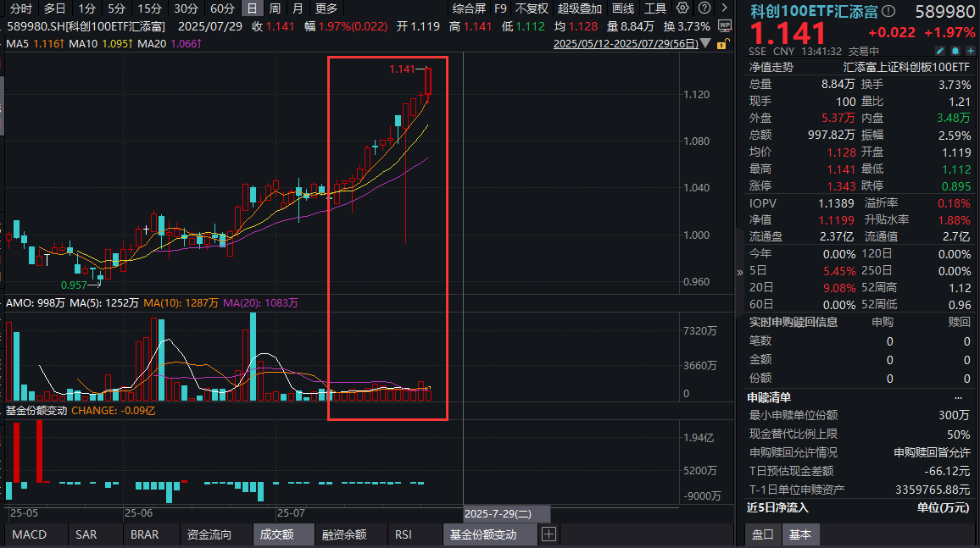Click the help question-mark icon
The width and height of the screenshot is (980, 548).
click(704, 9)
